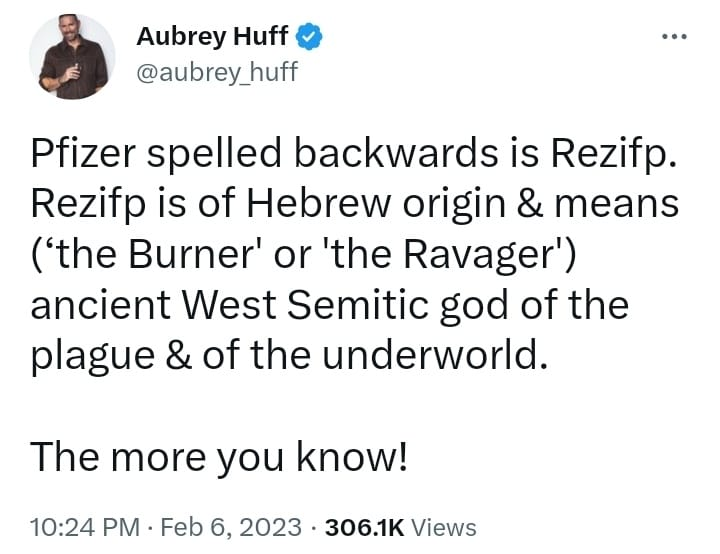This screenshot has width=720, height=554.
Task: Click the word ancient in the tweet
Action: tap(101, 305)
